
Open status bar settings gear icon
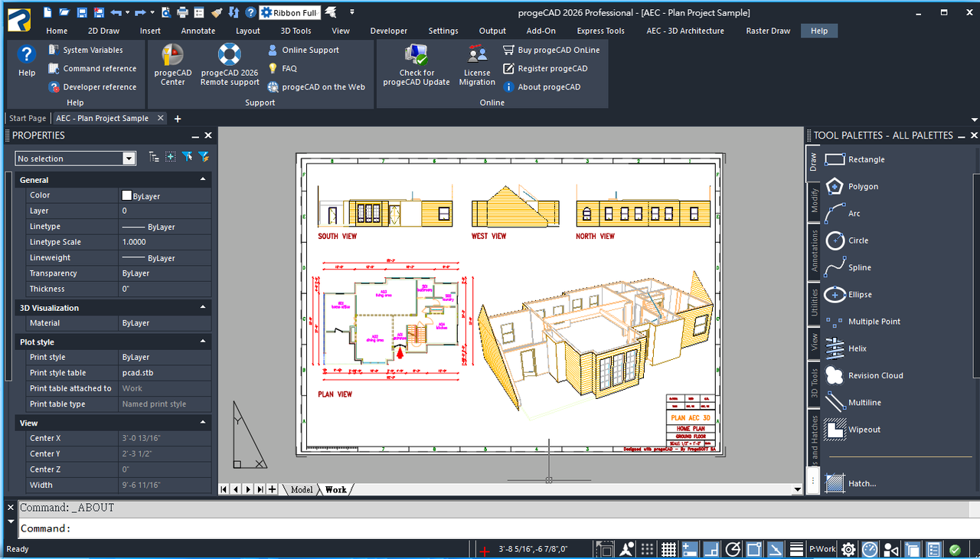(x=848, y=549)
